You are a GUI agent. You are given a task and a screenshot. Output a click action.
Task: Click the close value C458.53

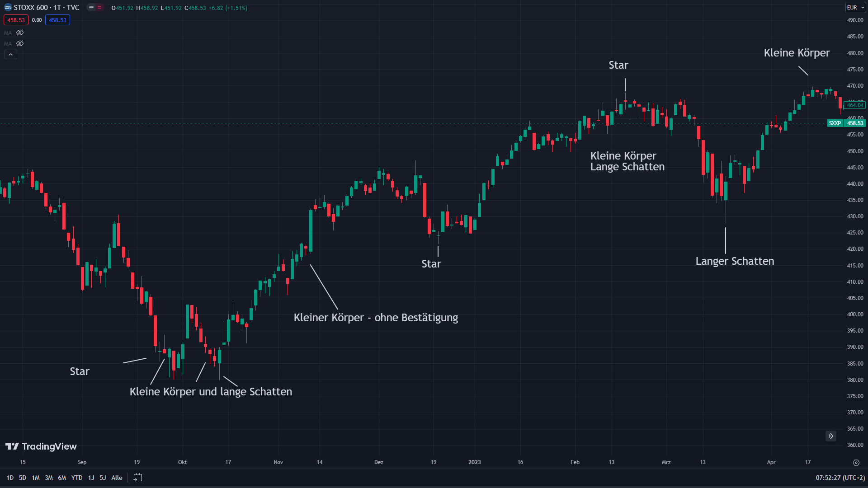click(x=195, y=8)
